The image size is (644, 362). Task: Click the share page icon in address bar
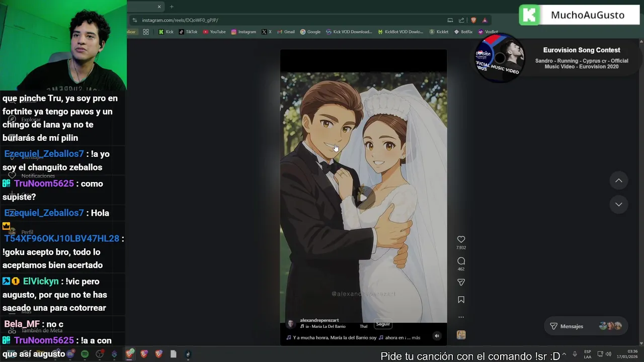[x=461, y=20]
